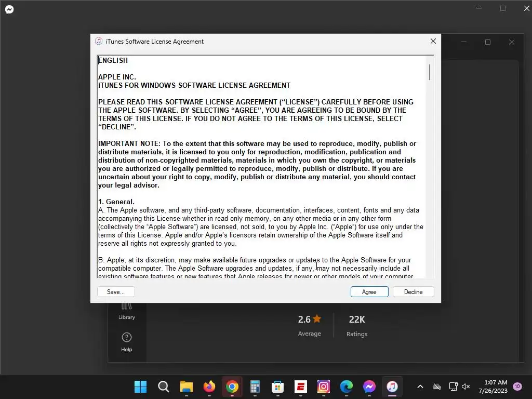Launch Firefox from the taskbar

pos(209,387)
